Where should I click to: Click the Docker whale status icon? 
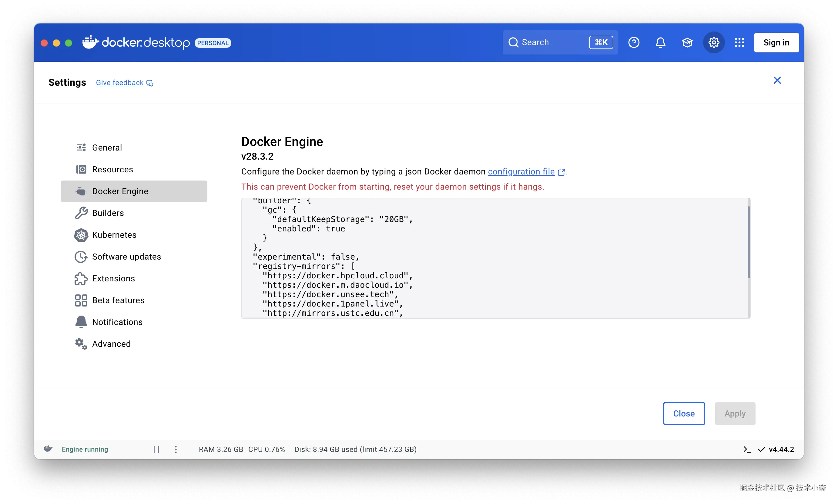(x=48, y=449)
